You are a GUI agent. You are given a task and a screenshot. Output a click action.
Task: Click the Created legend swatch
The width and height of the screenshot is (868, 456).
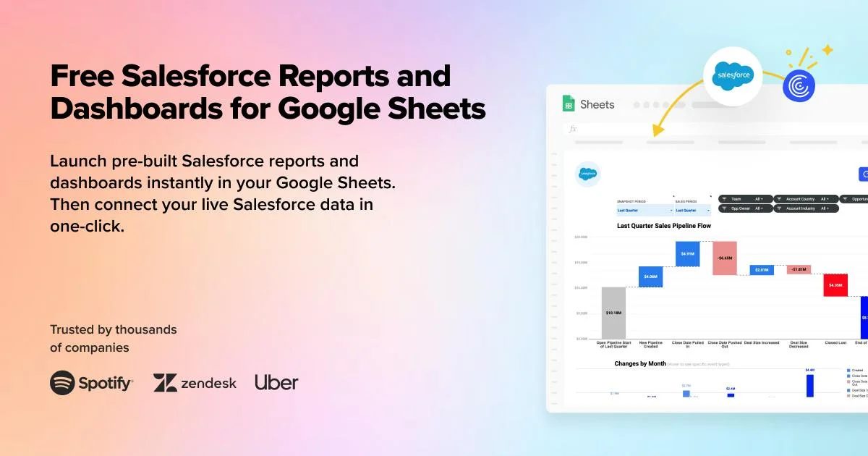point(848,370)
